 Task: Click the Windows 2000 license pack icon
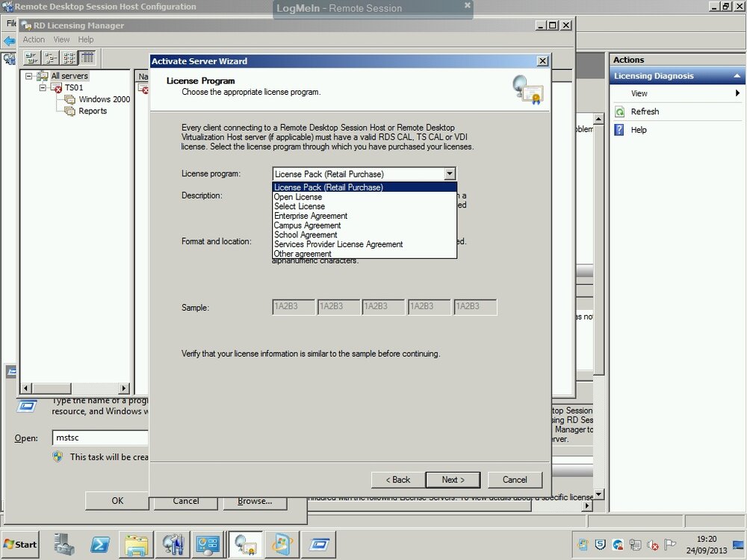click(x=70, y=99)
